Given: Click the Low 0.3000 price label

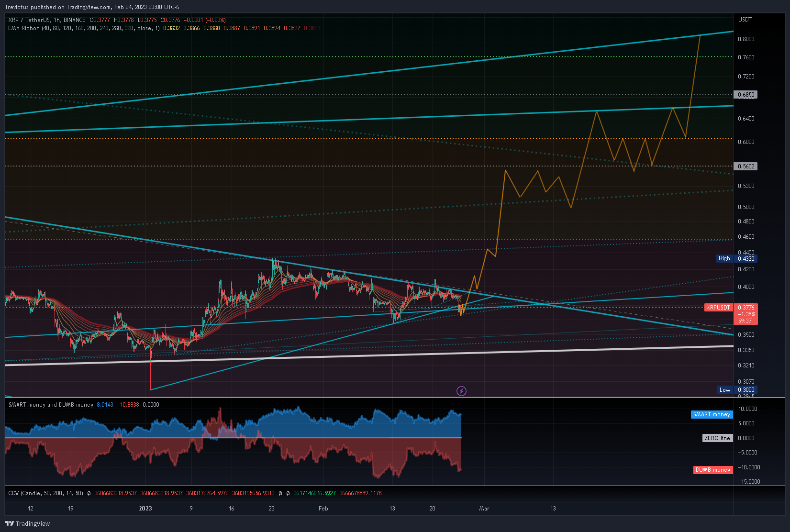Looking at the screenshot, I should [x=737, y=390].
